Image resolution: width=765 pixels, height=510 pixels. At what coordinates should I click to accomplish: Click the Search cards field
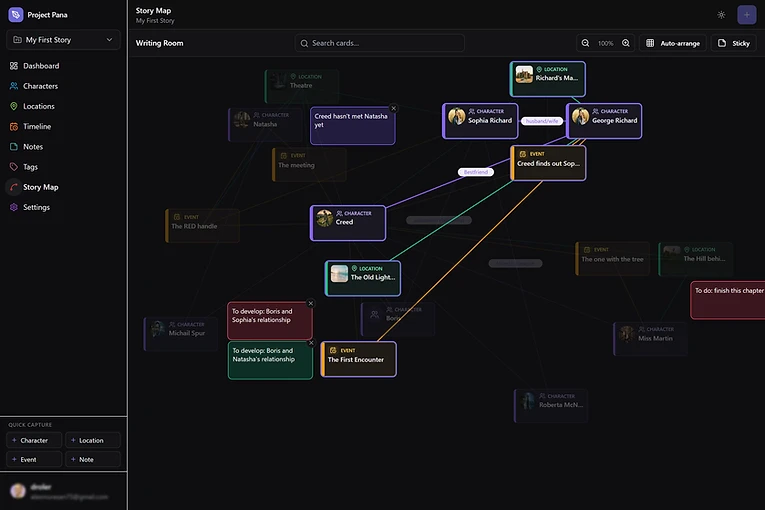[380, 43]
